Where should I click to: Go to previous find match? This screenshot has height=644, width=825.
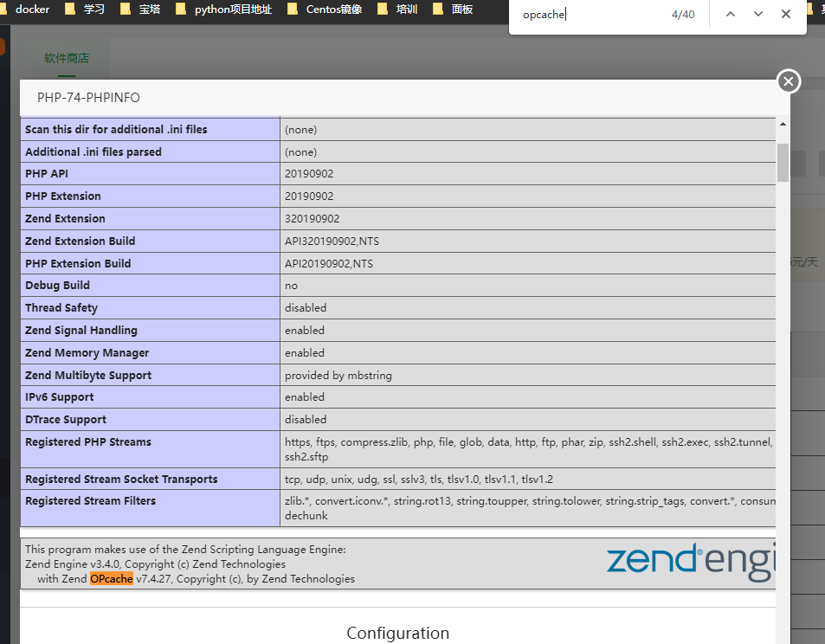(731, 15)
